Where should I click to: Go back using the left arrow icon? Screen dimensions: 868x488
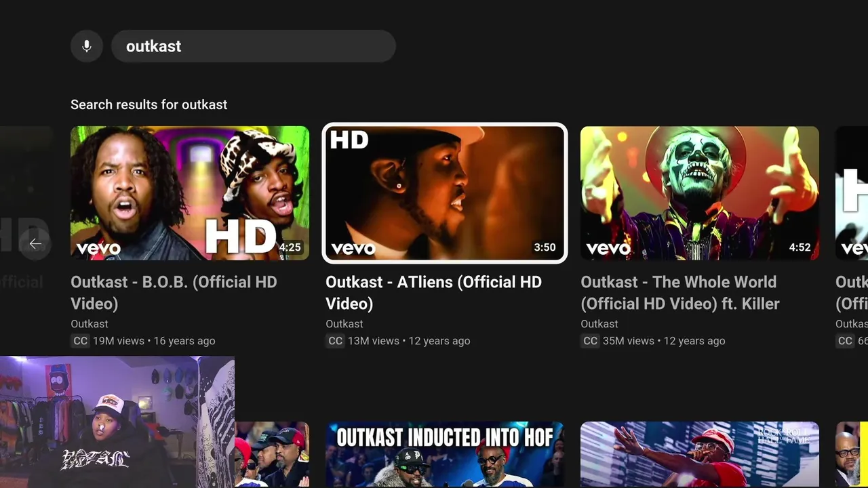pos(35,244)
